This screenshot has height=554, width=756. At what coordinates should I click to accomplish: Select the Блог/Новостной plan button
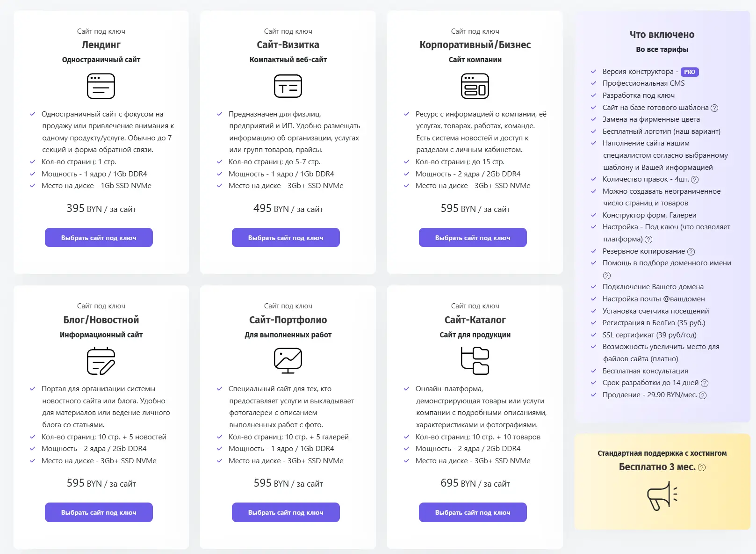[99, 512]
